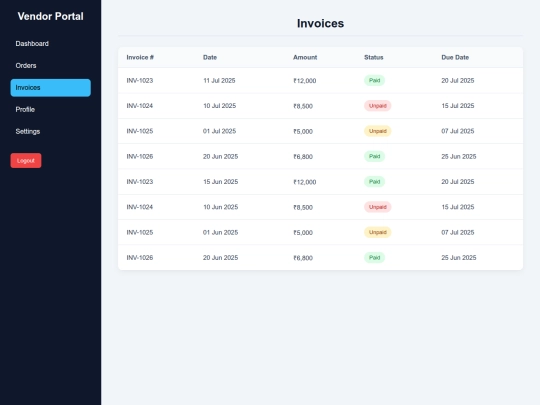Click ₹5,000 in the 01 Jun 2025 row
The image size is (540, 405).
click(303, 233)
